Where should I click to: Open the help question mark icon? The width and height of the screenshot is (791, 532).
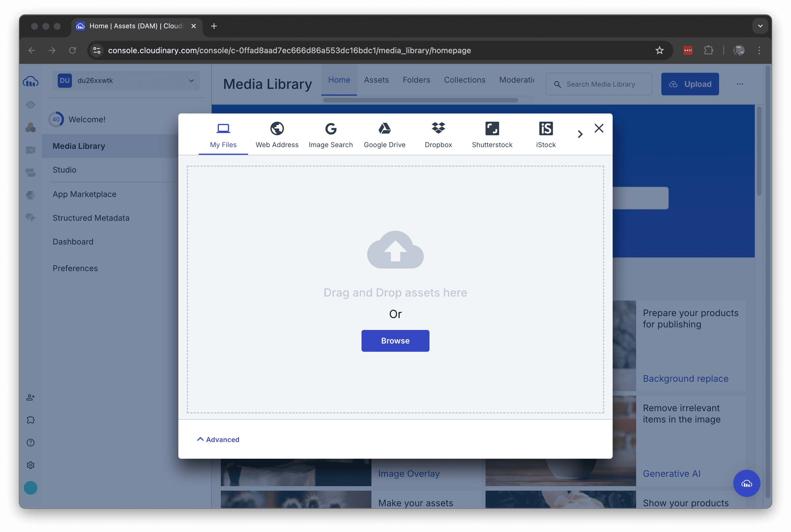click(x=31, y=442)
